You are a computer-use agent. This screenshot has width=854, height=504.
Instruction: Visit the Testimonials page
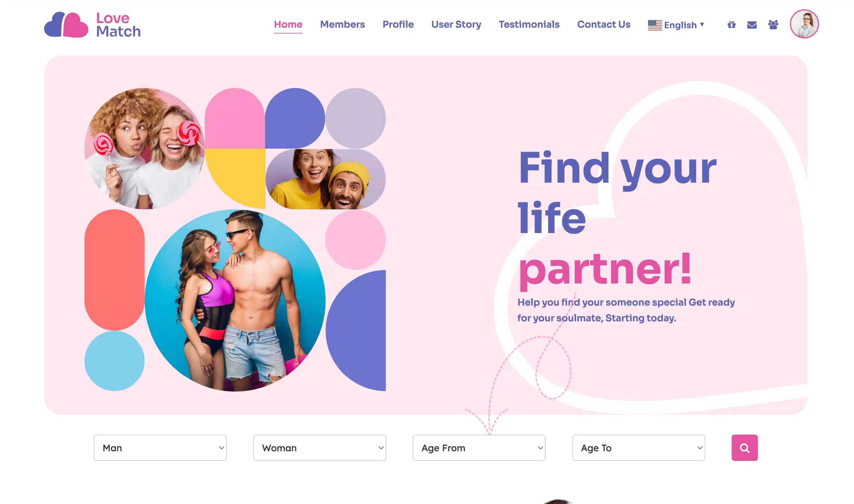[529, 24]
